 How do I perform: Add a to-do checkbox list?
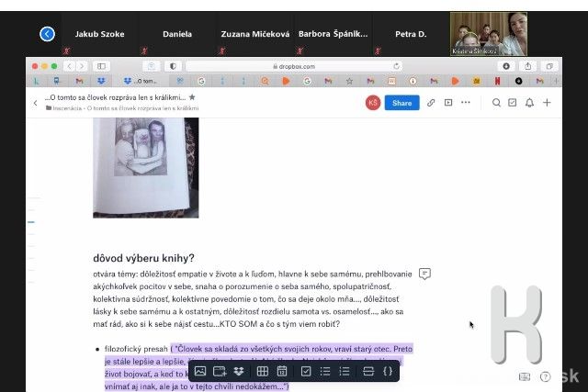pyautogui.click(x=306, y=371)
